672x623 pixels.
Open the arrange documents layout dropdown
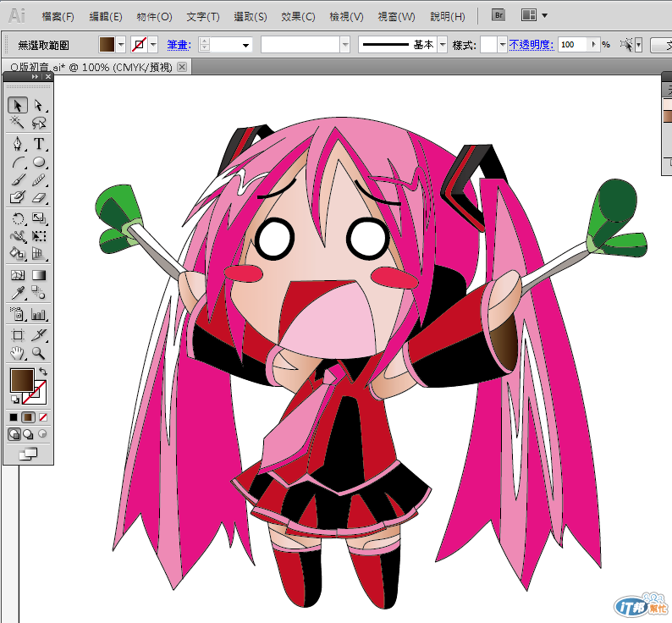[x=545, y=15]
